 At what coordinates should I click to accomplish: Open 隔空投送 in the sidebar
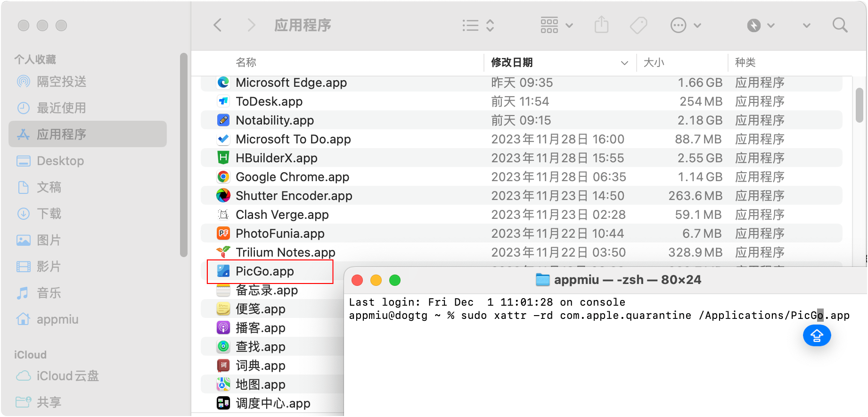(x=61, y=82)
